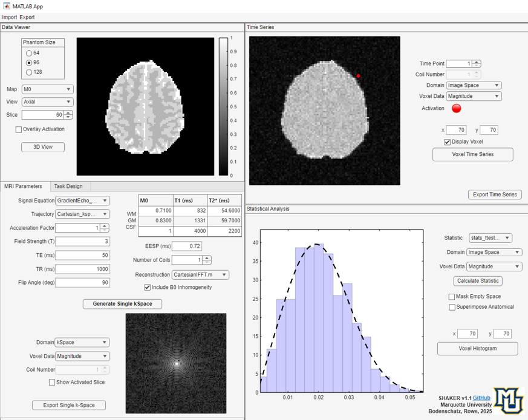Expand the Statistic dropdown stats_ttest
The image size is (528, 420).
(x=491, y=238)
